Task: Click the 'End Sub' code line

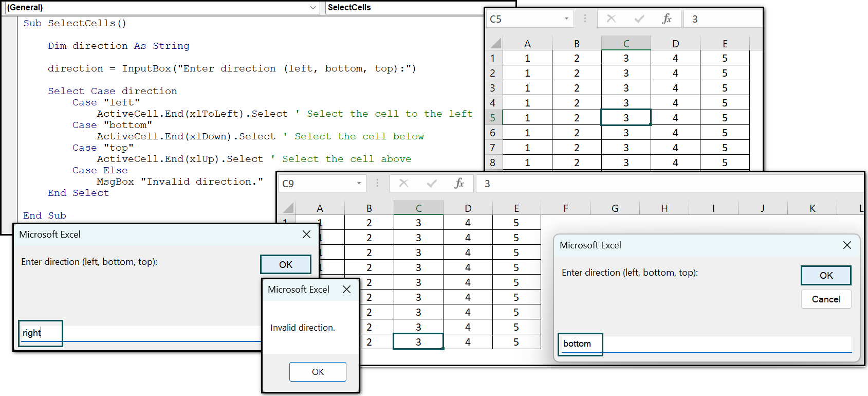Action: click(45, 215)
